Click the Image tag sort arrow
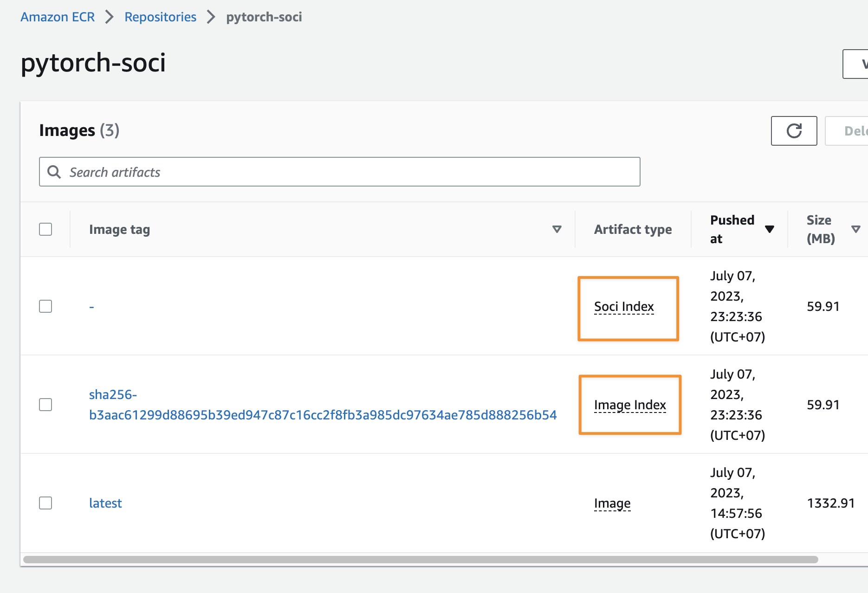868x593 pixels. [x=557, y=229]
